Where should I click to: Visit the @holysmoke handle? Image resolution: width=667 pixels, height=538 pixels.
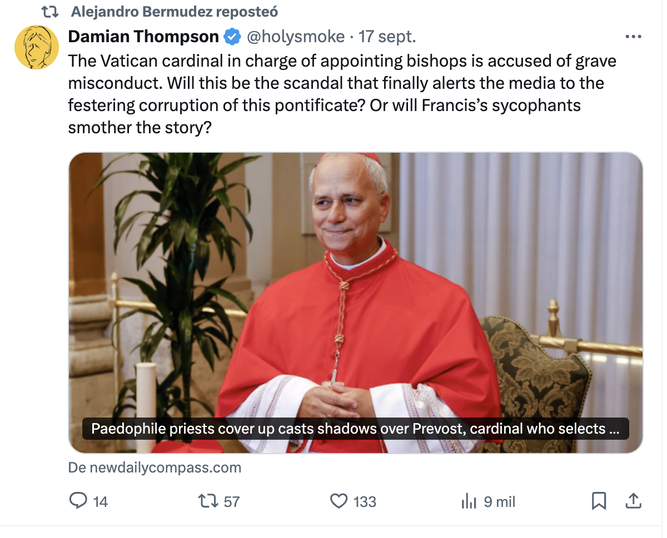pyautogui.click(x=296, y=37)
